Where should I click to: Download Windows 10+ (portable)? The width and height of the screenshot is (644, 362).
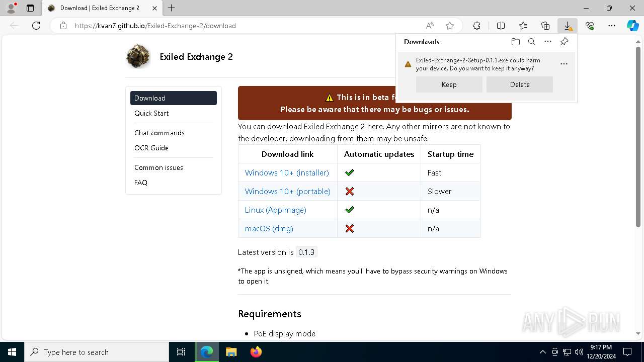pos(287,191)
